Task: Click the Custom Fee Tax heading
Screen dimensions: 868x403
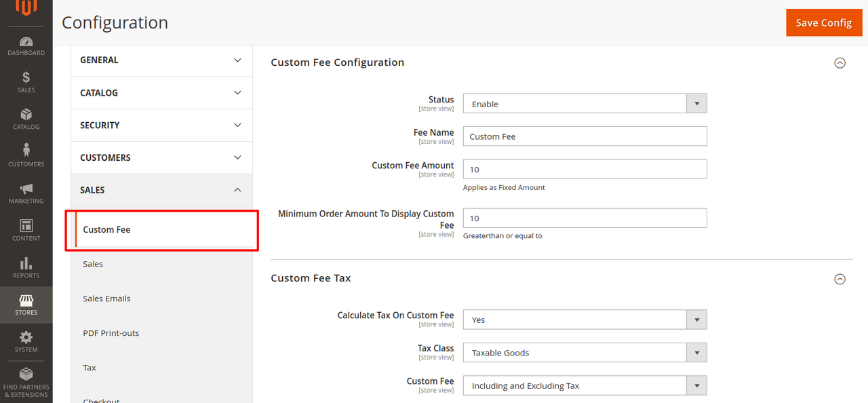Action: pos(311,278)
